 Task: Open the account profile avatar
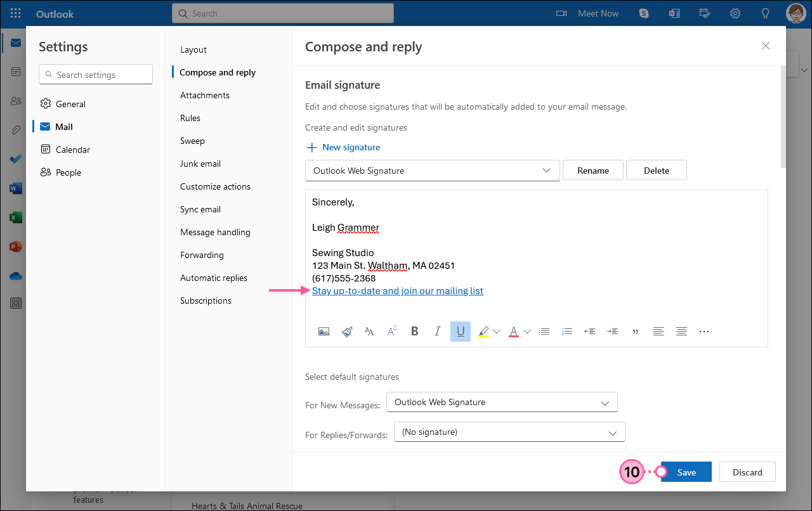pos(796,13)
